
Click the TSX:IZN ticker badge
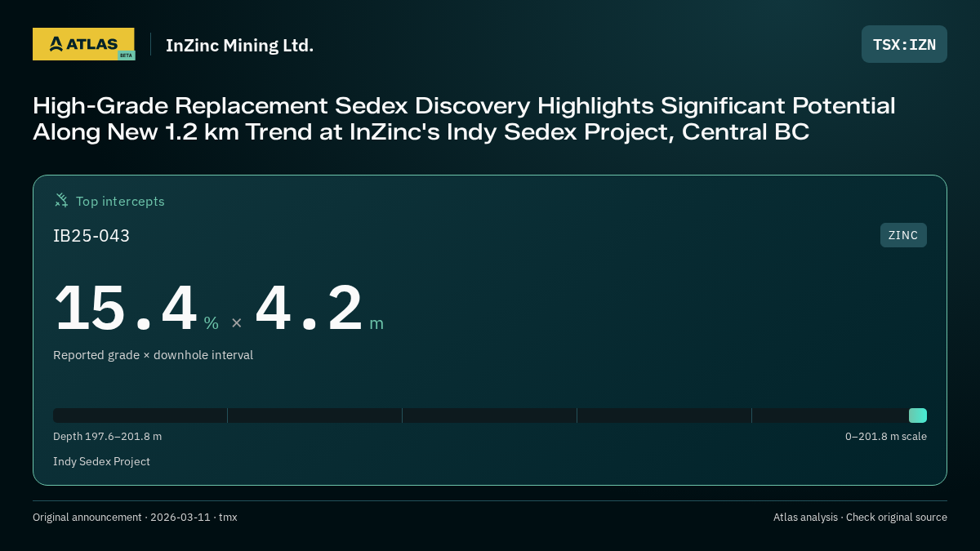[x=904, y=44]
